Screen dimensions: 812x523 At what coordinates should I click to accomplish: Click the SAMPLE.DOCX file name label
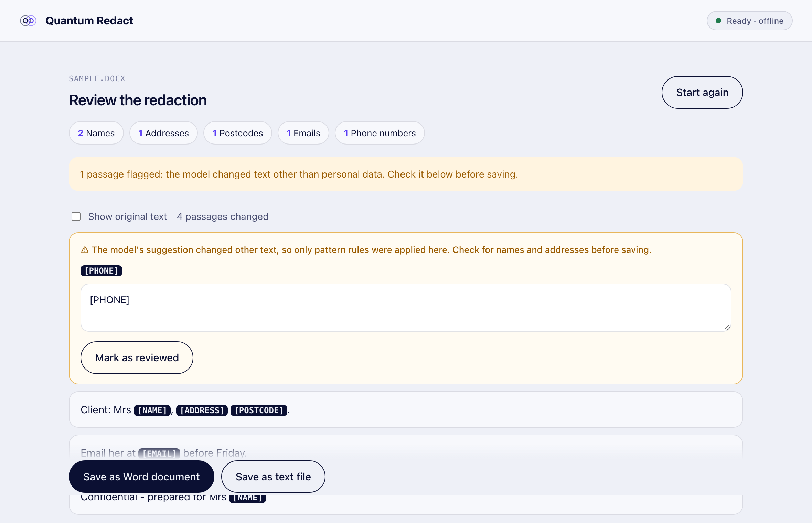coord(97,79)
